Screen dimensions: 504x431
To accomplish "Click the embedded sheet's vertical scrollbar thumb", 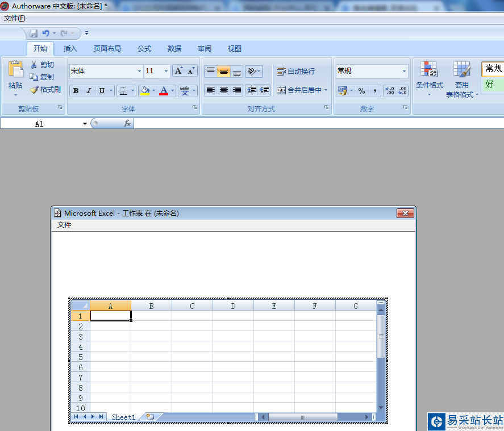I will pos(381,336).
